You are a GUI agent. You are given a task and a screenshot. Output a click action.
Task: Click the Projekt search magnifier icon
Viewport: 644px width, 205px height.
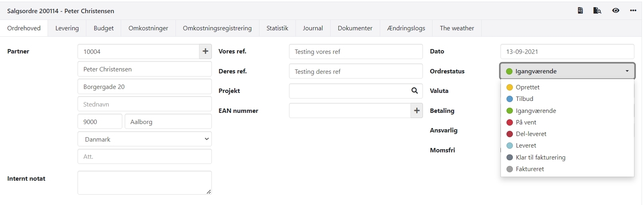point(415,91)
